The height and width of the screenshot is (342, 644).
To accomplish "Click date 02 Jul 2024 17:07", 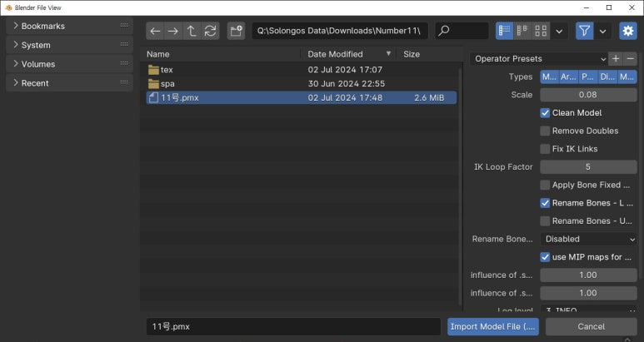I will pyautogui.click(x=345, y=70).
